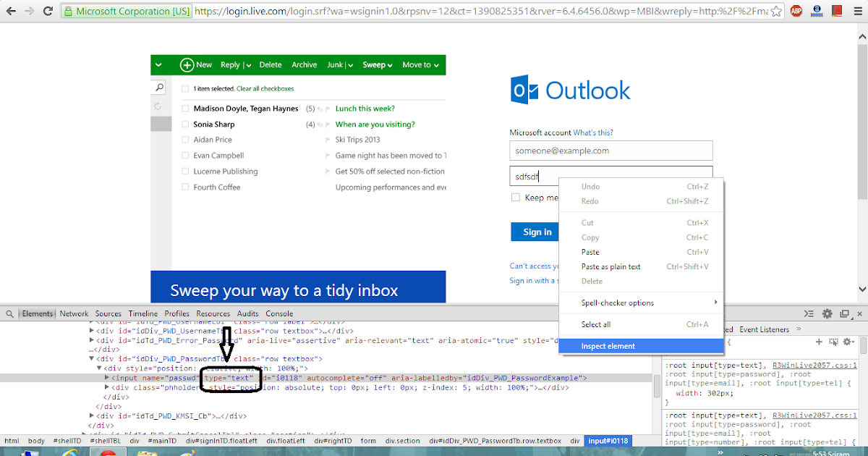Image resolution: width=868 pixels, height=456 pixels.
Task: Click the email field showing someone@example.com
Action: pos(611,151)
